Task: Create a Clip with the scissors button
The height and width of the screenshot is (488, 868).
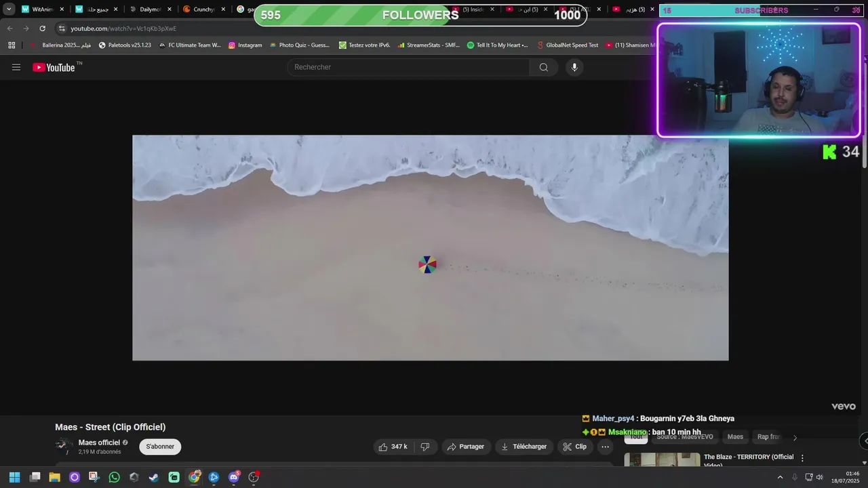Action: pos(574,447)
